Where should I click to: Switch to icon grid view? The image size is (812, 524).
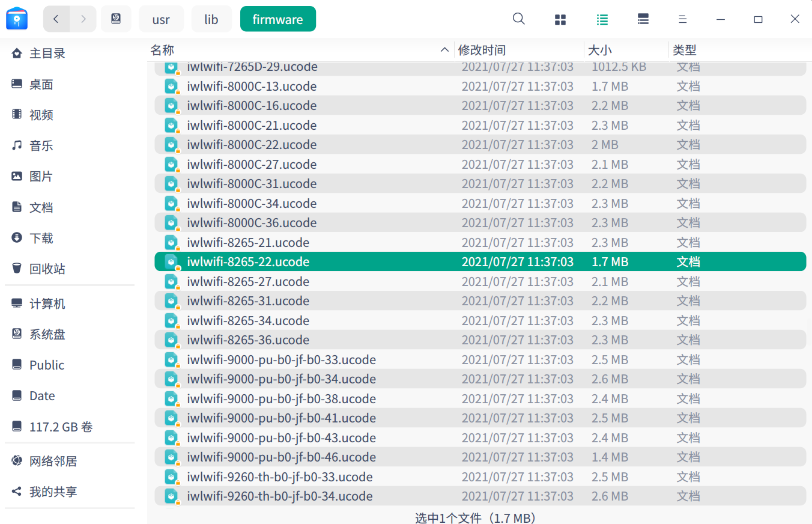point(560,19)
